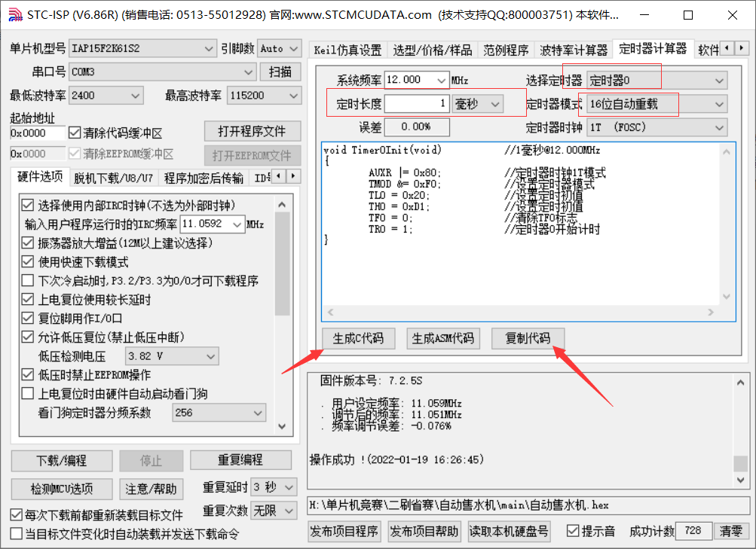Switch to 脱机下载/U8/U7 tab
Viewport: 756px width, 549px height.
click(113, 178)
